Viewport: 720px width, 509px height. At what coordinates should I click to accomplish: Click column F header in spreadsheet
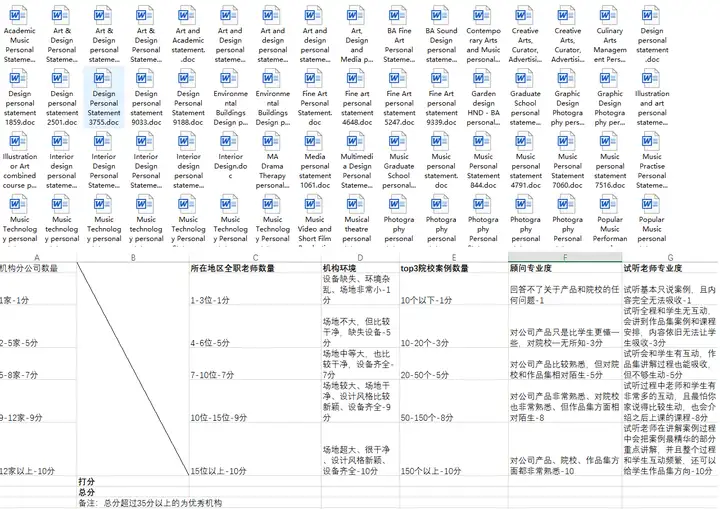[x=565, y=257]
